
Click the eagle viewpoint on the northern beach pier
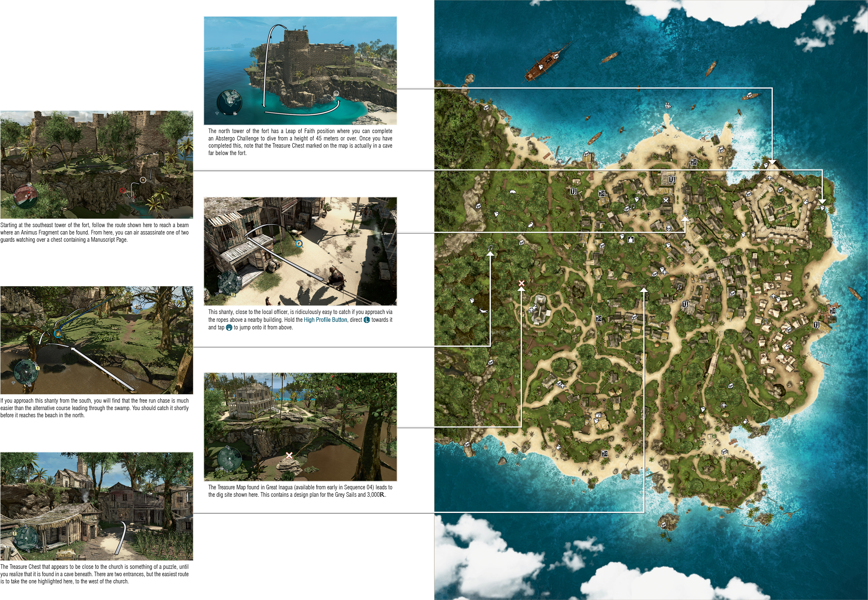[x=560, y=162]
